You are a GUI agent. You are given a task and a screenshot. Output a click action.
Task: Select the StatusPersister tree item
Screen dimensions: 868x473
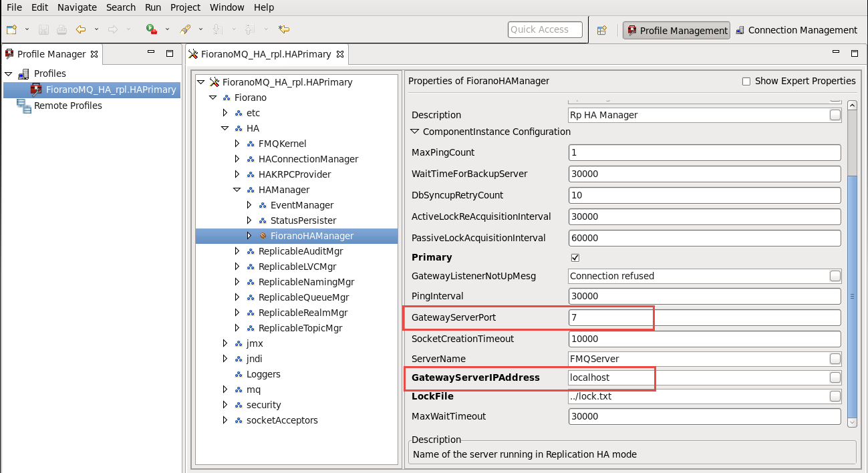pyautogui.click(x=303, y=220)
